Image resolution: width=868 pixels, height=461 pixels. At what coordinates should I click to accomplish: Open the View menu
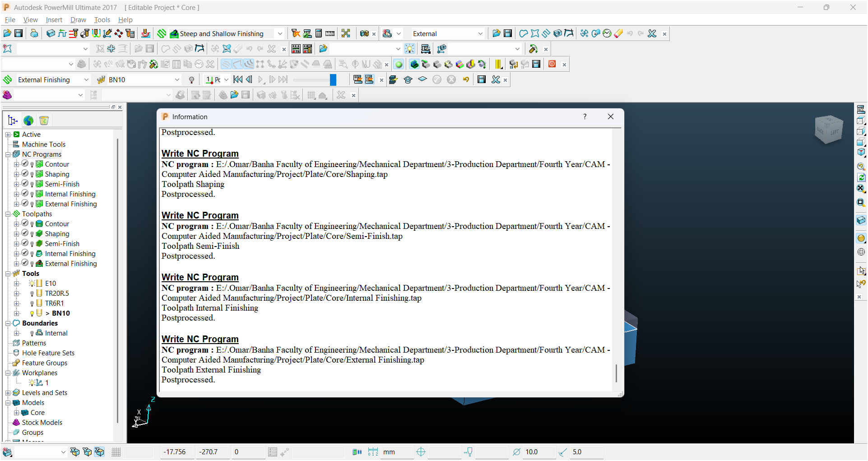click(30, 20)
